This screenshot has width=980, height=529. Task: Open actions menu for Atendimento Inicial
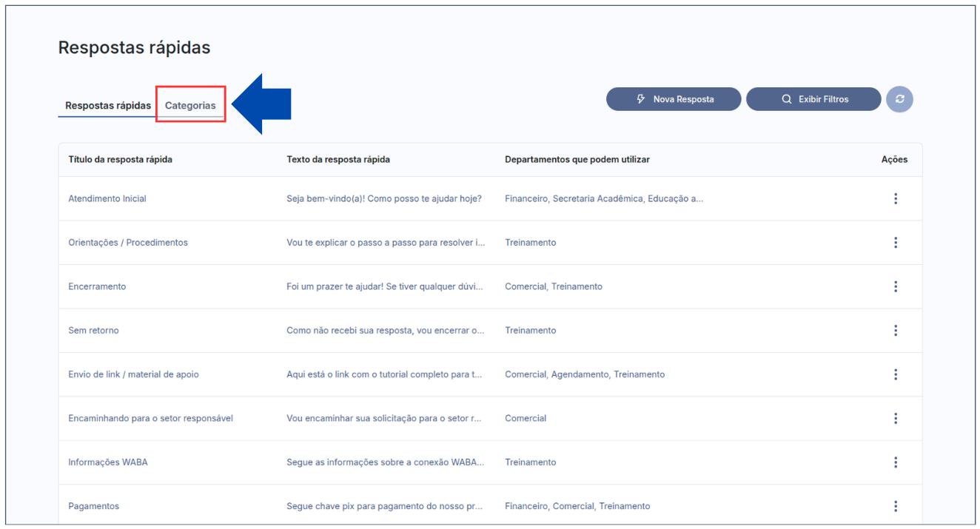point(895,198)
